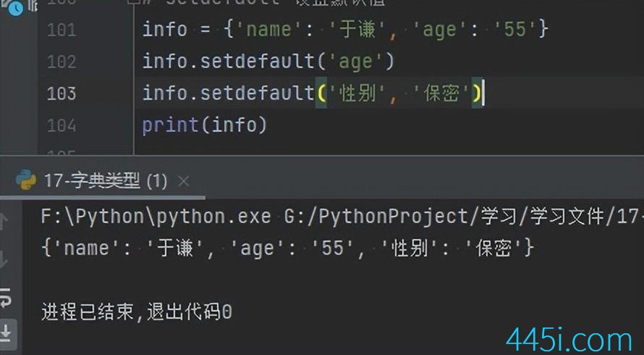Image resolution: width=644 pixels, height=355 pixels.
Task: Click gutter line number 104
Action: tap(61, 125)
